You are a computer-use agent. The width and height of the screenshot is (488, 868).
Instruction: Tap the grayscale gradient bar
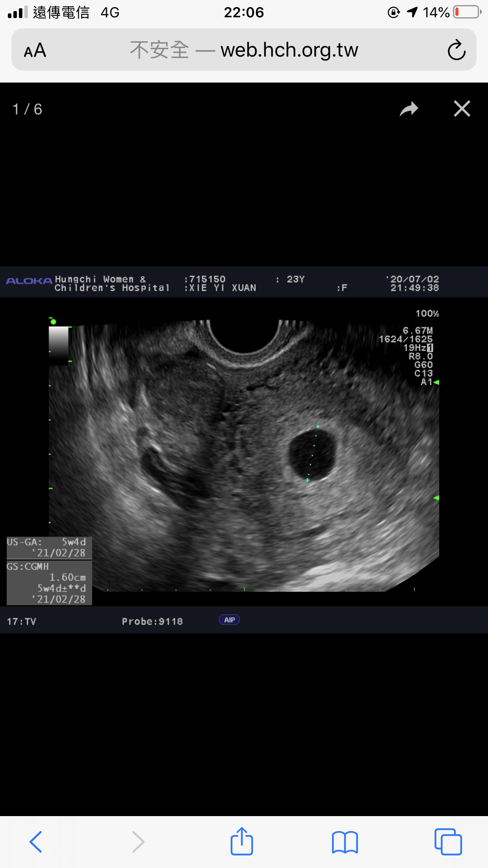[x=58, y=344]
